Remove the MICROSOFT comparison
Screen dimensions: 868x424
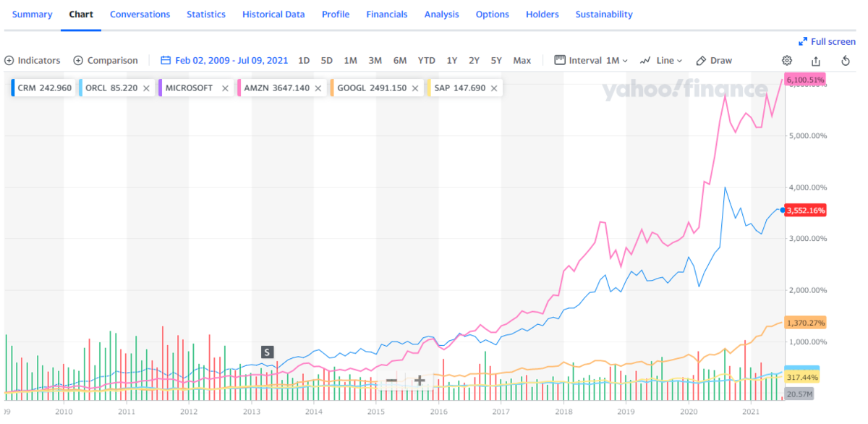coord(225,88)
